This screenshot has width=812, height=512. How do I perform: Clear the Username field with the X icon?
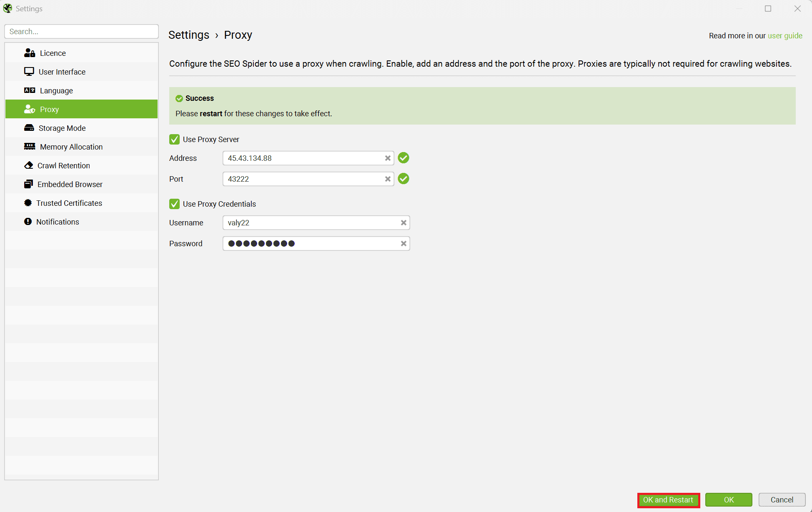pos(403,222)
